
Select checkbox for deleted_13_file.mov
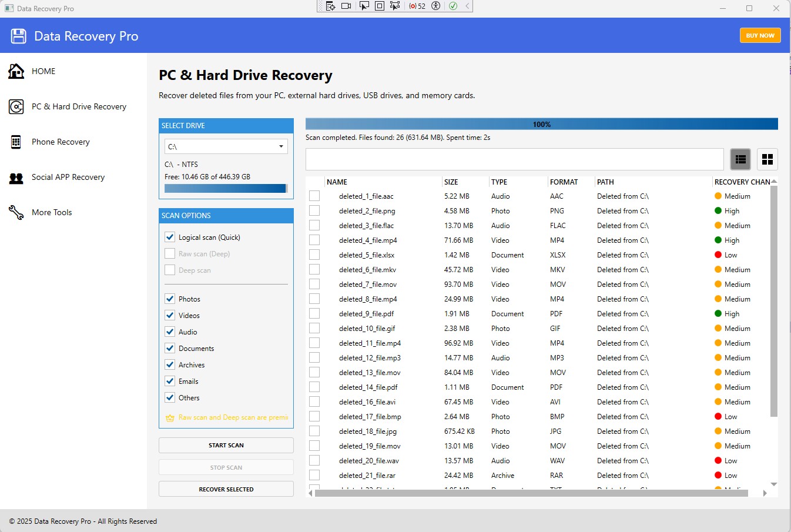pyautogui.click(x=314, y=372)
